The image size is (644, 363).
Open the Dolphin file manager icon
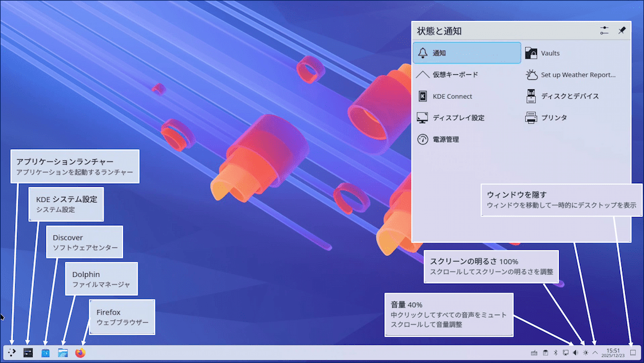(62, 353)
